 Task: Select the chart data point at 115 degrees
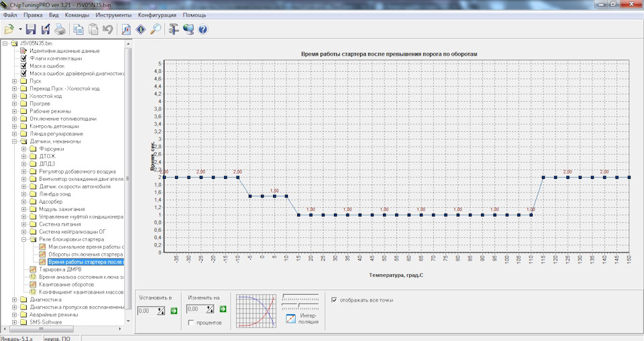pyautogui.click(x=543, y=178)
